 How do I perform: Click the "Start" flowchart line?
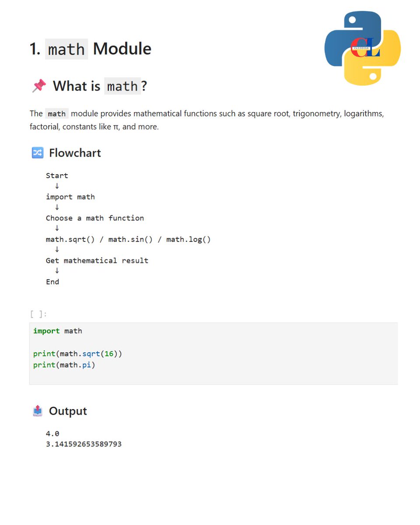57,175
